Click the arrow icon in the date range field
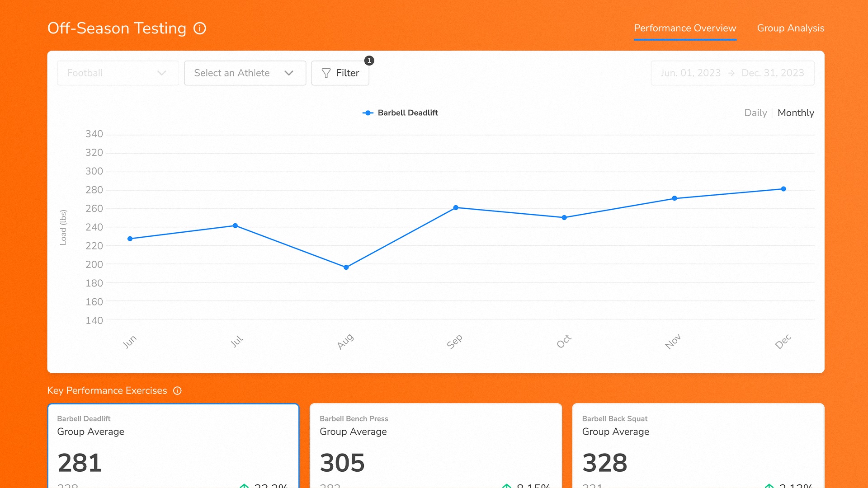The width and height of the screenshot is (868, 488). pyautogui.click(x=731, y=72)
